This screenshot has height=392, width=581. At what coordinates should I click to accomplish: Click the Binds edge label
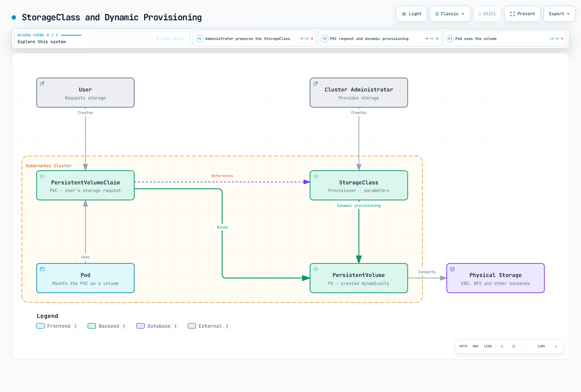pos(222,228)
